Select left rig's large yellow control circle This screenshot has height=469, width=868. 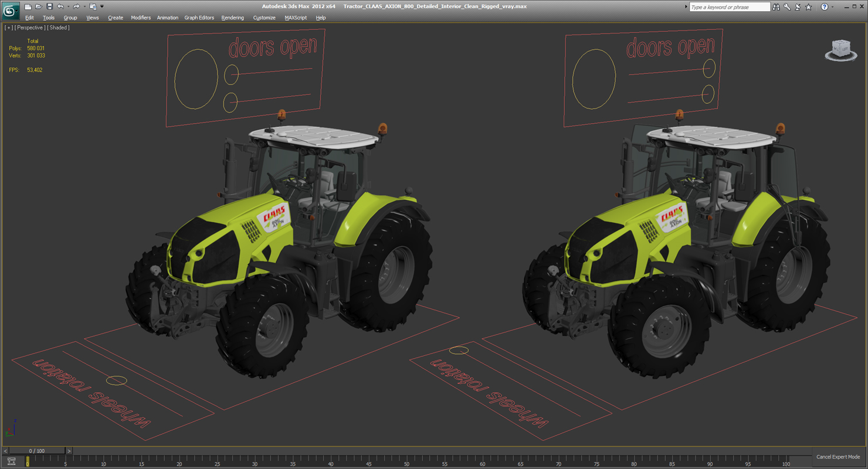196,79
